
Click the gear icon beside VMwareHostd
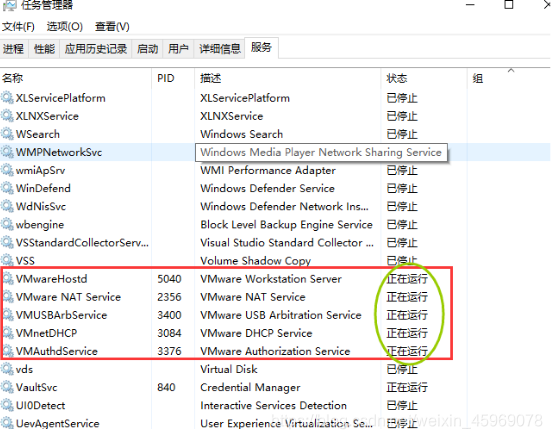8,278
